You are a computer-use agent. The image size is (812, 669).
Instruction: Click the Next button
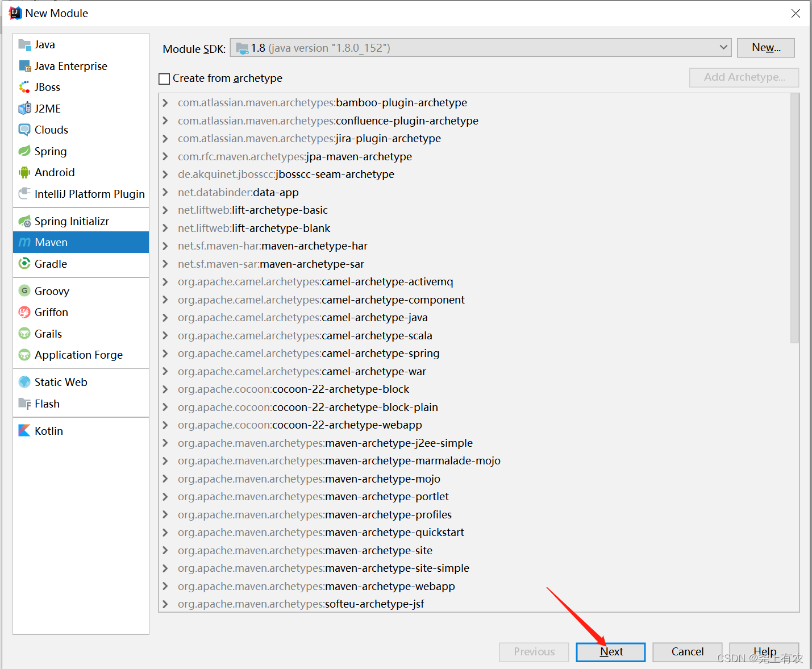(611, 652)
